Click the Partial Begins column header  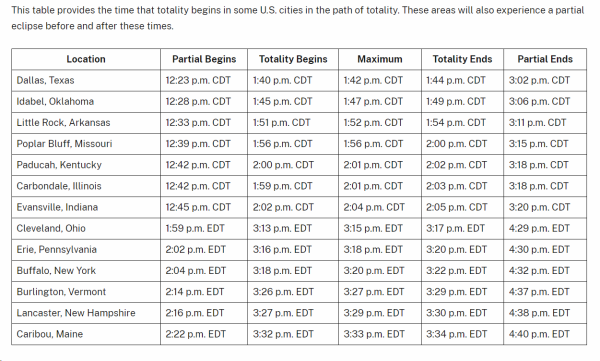coord(204,59)
